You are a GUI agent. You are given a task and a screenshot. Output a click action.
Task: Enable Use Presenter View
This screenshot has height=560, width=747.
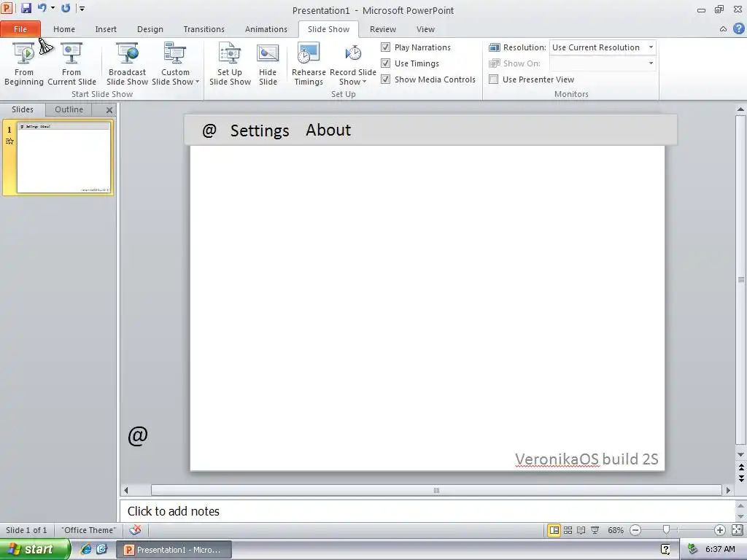(x=494, y=79)
